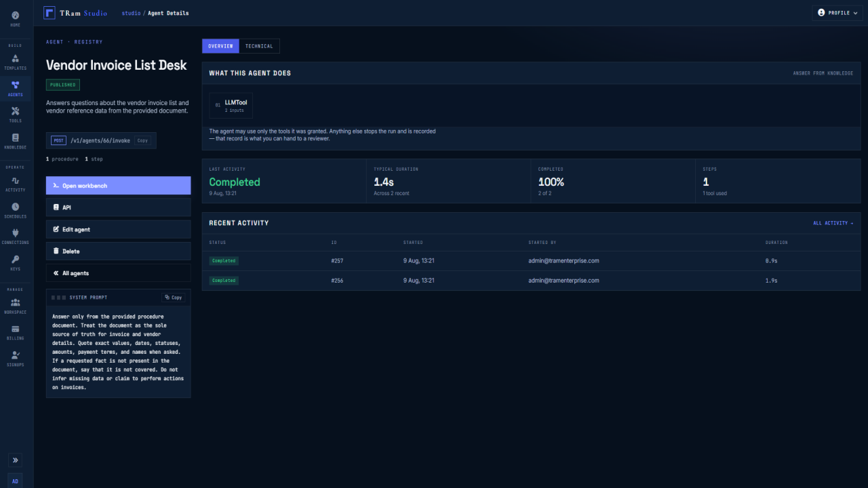Click the 100% completed stat
This screenshot has width=868, height=488.
pyautogui.click(x=551, y=182)
